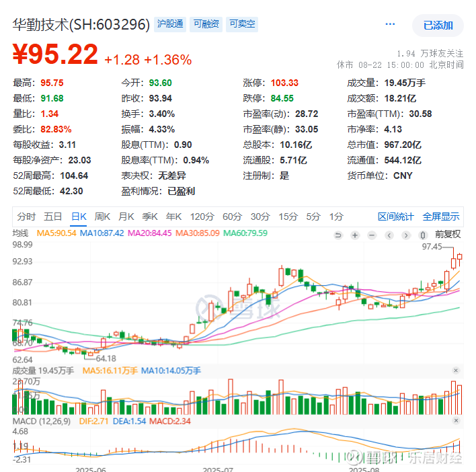Select the 月K chart tab
Image resolution: width=476 pixels, height=472 pixels.
pos(126,217)
